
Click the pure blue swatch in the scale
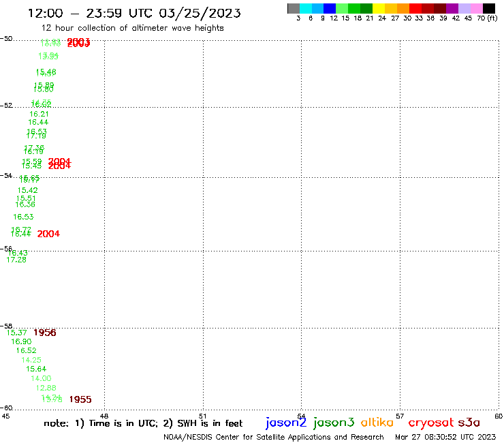tap(330, 8)
